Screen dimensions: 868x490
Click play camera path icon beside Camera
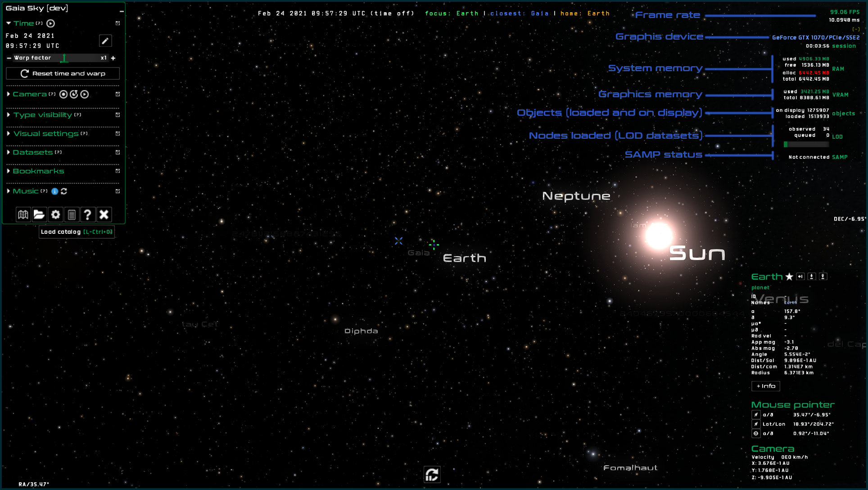point(85,94)
